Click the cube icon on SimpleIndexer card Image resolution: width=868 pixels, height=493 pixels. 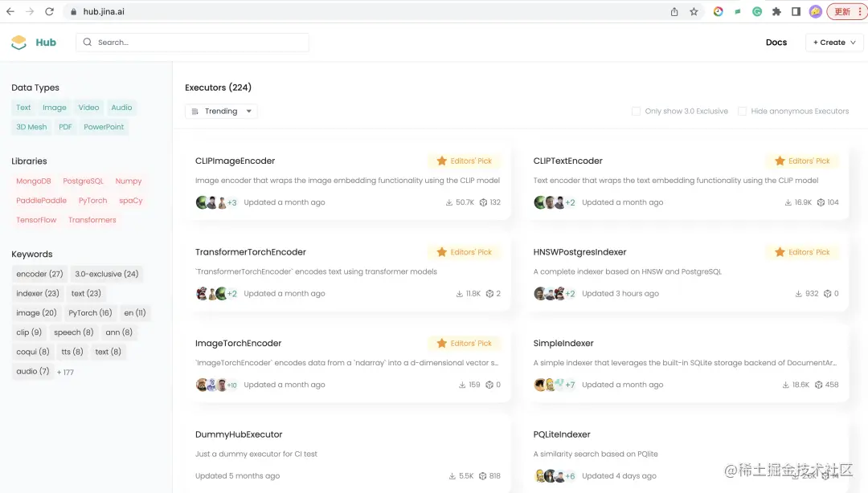pyautogui.click(x=819, y=385)
